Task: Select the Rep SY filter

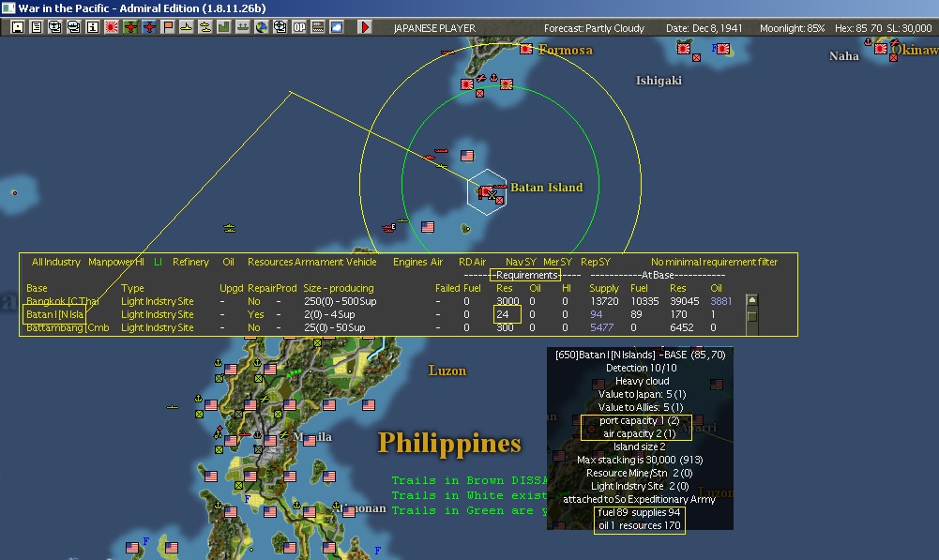Action: [x=596, y=262]
